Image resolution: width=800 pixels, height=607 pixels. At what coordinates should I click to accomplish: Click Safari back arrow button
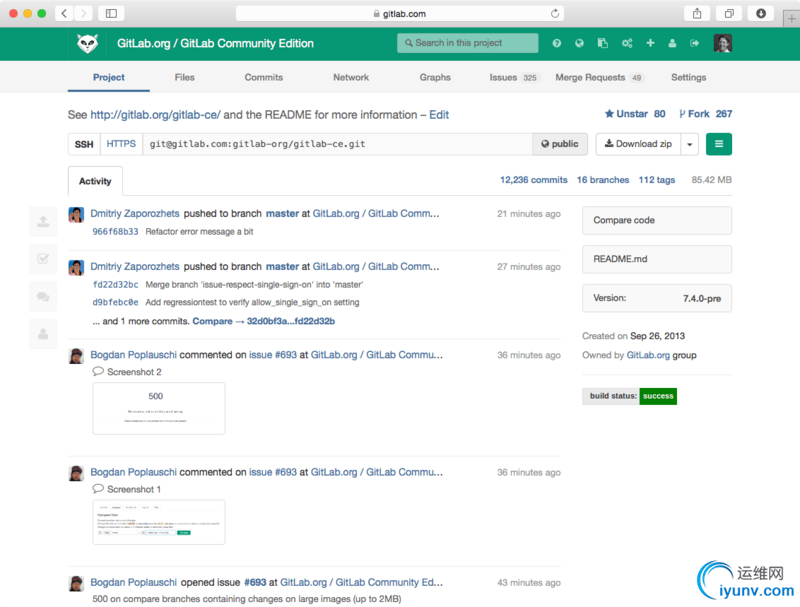coord(64,13)
